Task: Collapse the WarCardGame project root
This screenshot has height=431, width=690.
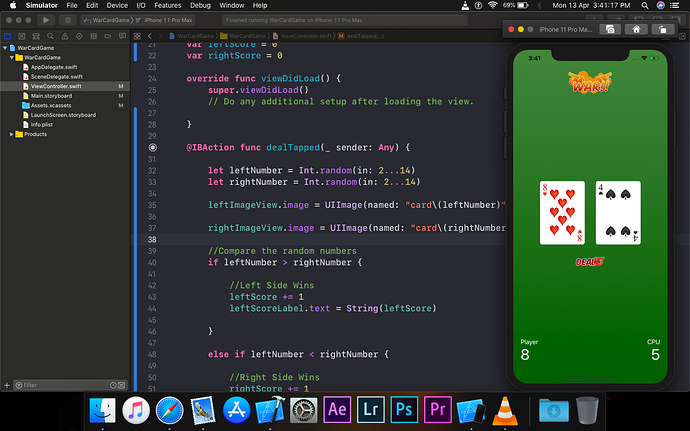Action: click(7, 48)
